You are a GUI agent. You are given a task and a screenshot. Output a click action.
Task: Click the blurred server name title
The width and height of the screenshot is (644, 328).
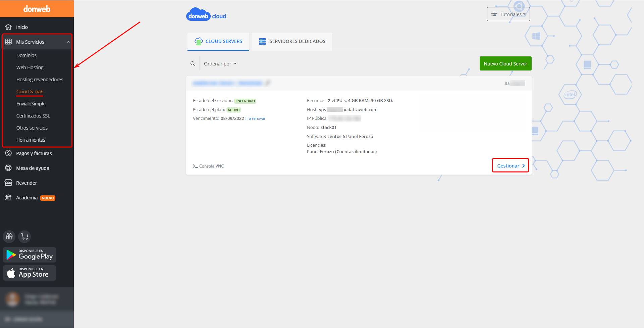pos(227,83)
